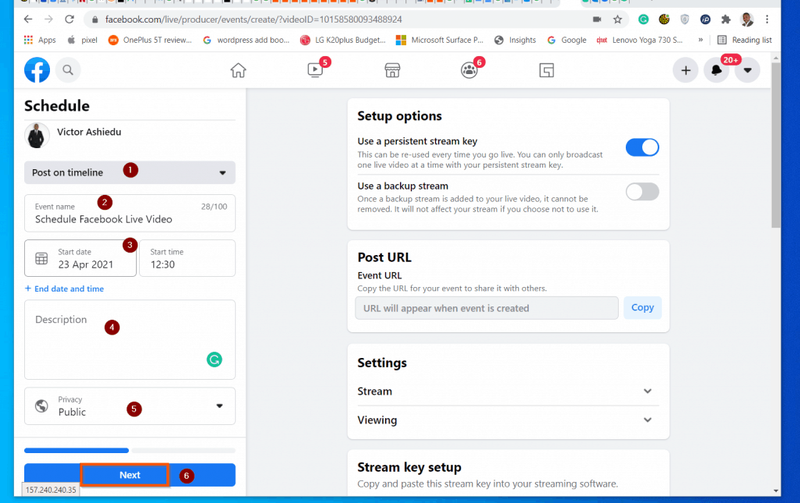This screenshot has width=800, height=503.
Task: Click the camera icon in address bar
Action: 596,19
